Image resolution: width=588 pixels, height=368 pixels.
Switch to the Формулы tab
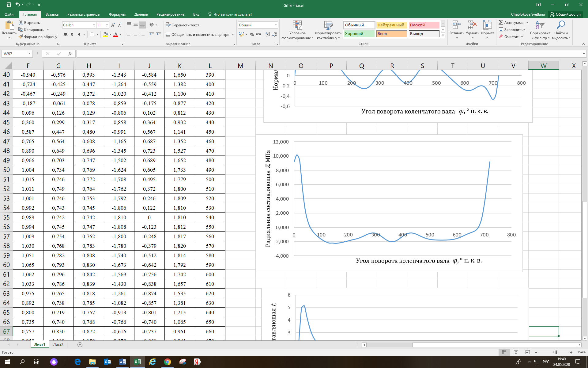point(117,14)
